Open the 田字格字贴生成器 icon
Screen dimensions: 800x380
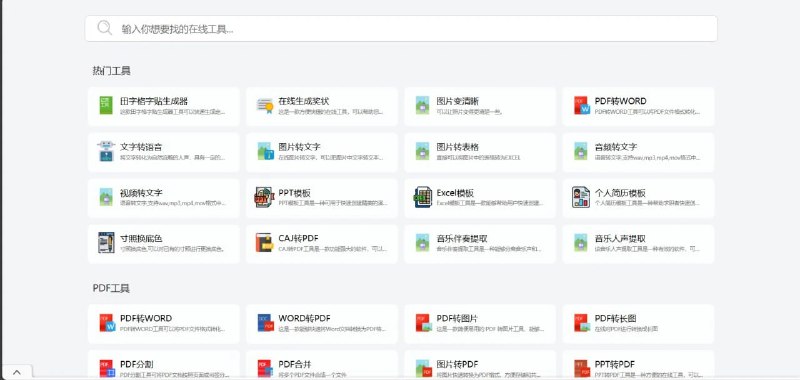tap(106, 106)
